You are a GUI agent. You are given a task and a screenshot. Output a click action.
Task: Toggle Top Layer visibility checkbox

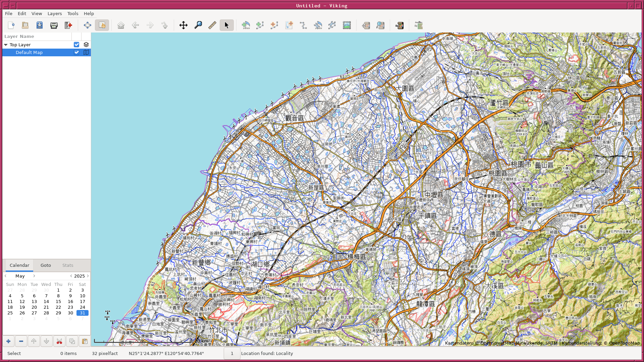(76, 45)
